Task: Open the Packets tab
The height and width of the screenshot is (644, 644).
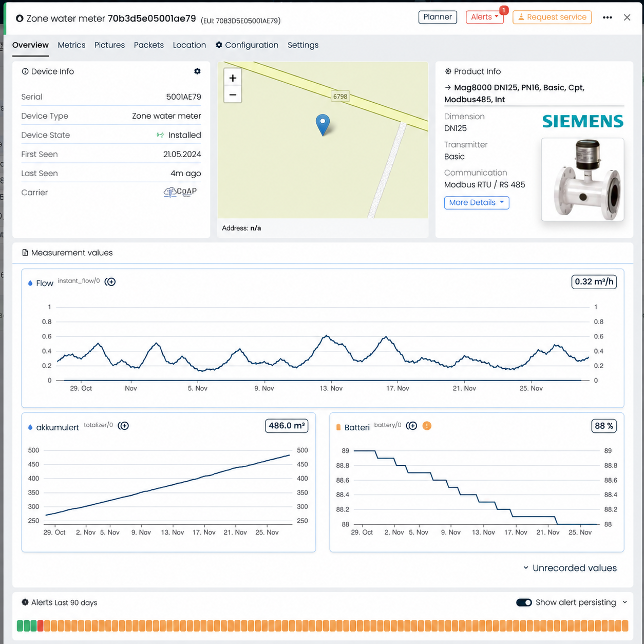Action: coord(149,45)
